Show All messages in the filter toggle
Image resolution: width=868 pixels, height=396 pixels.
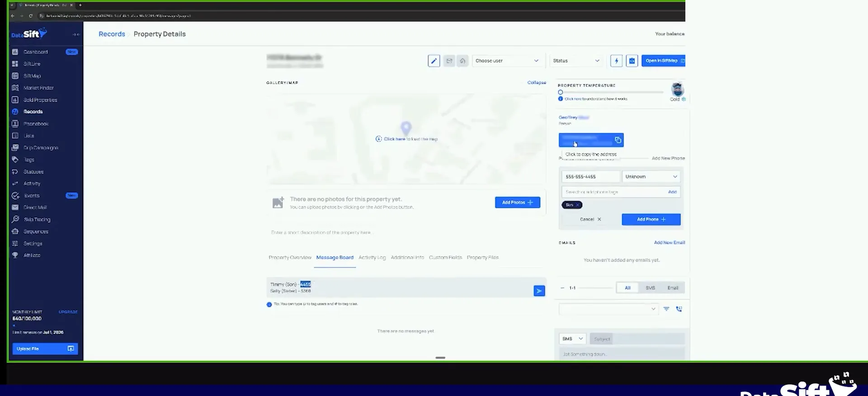(x=627, y=288)
